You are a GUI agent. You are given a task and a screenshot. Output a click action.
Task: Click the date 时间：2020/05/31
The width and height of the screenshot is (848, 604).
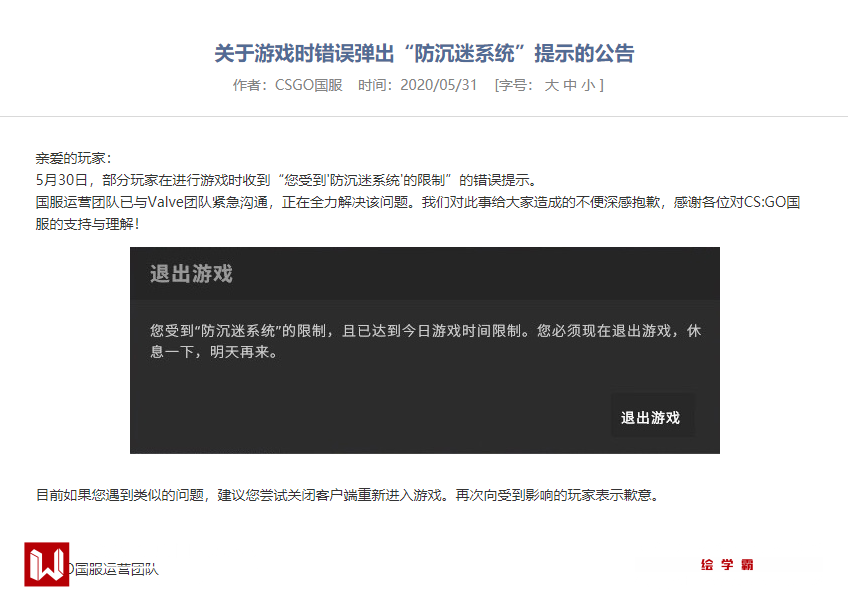pos(418,85)
